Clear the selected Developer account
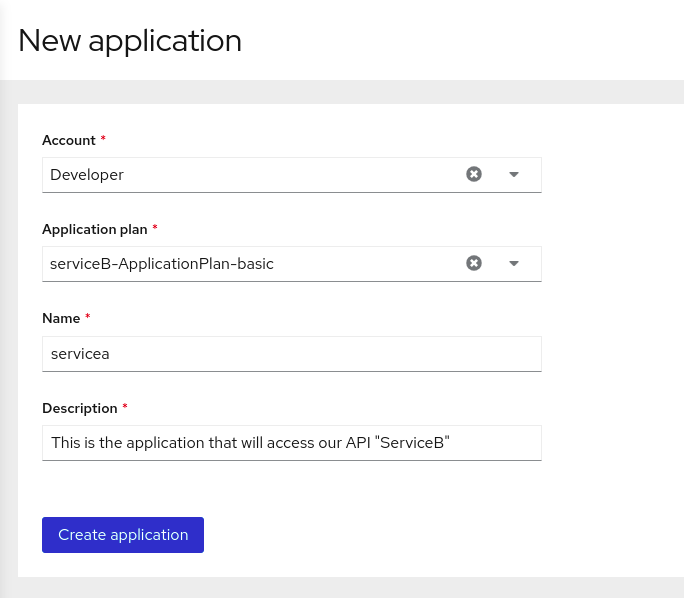684x598 pixels. pos(474,174)
